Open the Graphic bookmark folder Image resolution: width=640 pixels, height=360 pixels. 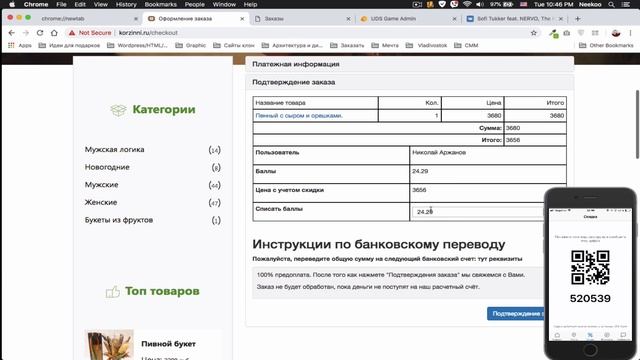point(191,45)
